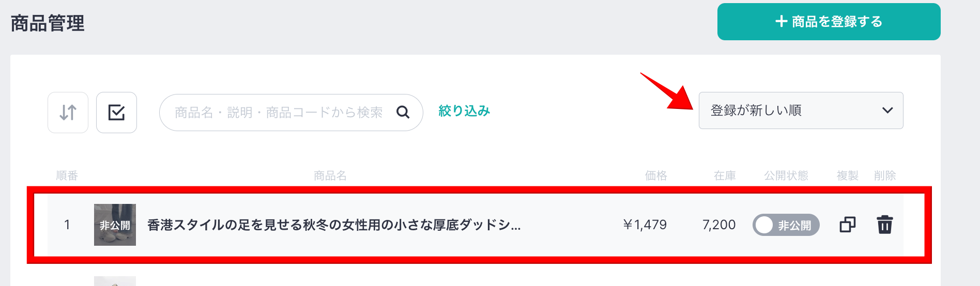This screenshot has height=286, width=980.
Task: Open the 絞り込み filter link
Action: 464,111
